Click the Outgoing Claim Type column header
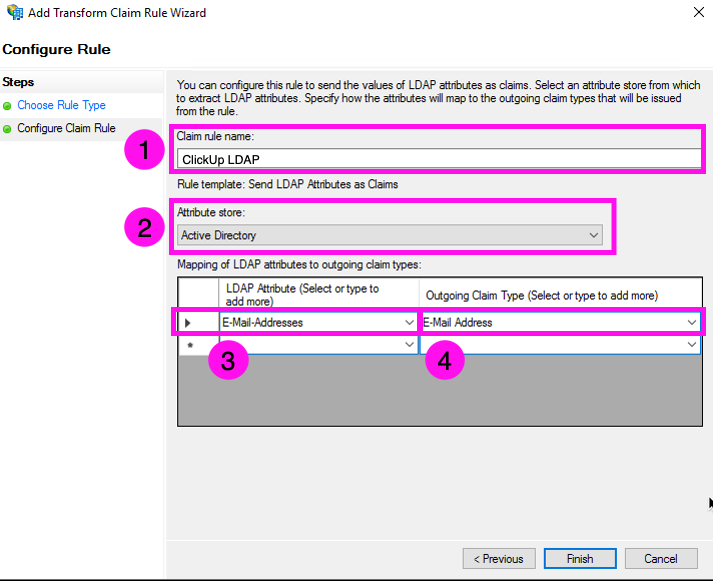 point(560,295)
